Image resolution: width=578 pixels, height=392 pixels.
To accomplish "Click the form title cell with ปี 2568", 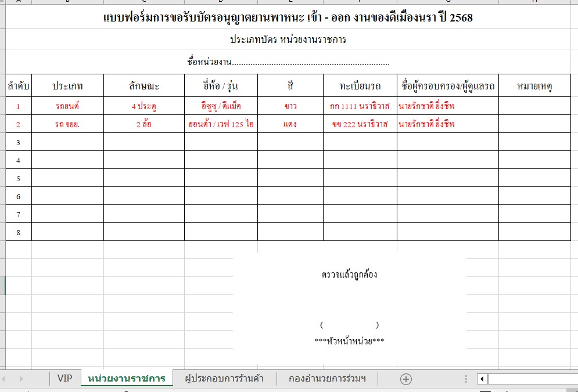I will [288, 17].
